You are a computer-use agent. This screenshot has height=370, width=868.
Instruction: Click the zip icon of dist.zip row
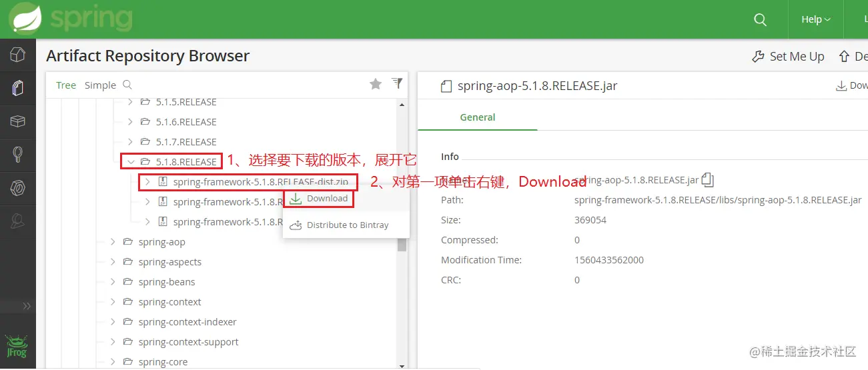(162, 182)
